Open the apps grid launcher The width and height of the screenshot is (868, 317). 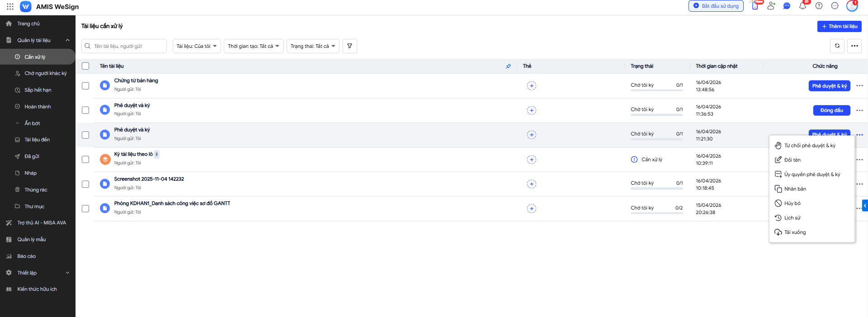click(x=10, y=7)
